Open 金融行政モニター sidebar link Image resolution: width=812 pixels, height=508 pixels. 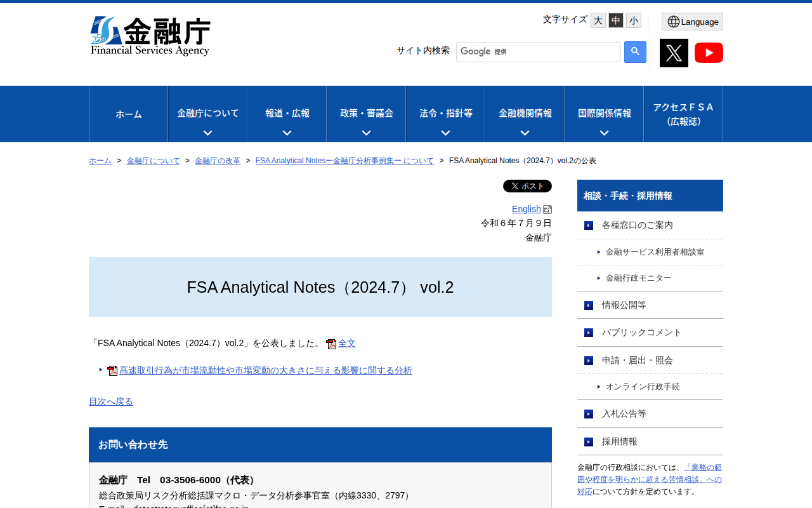(639, 278)
